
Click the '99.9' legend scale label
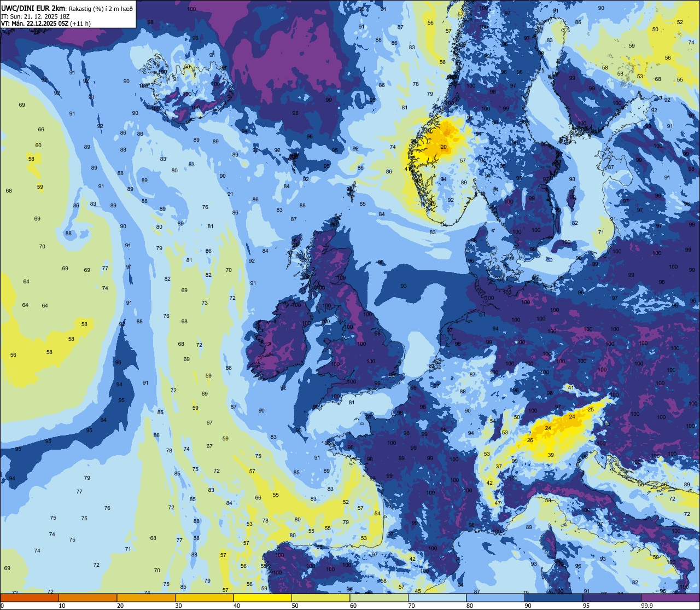pyautogui.click(x=647, y=606)
